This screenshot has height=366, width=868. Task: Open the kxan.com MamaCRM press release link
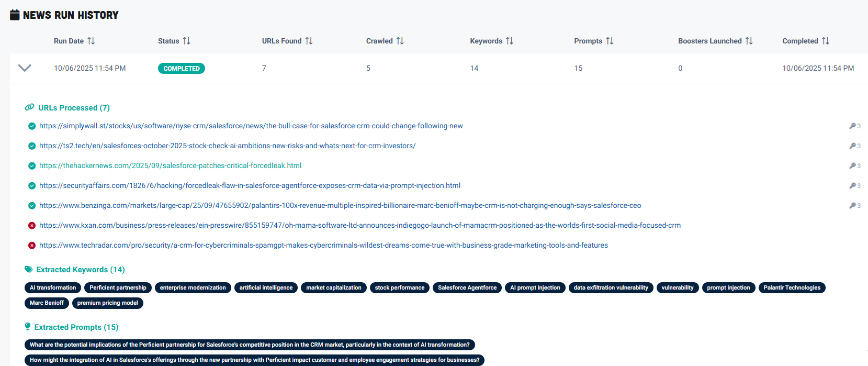(x=360, y=225)
